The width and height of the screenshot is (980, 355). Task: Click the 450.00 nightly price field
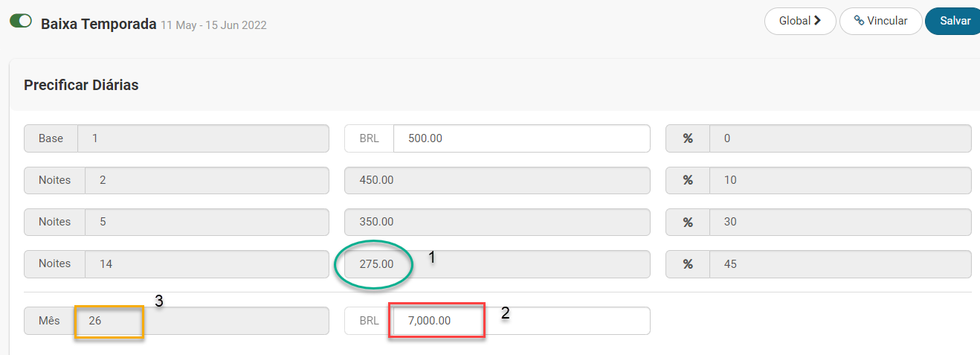click(497, 180)
